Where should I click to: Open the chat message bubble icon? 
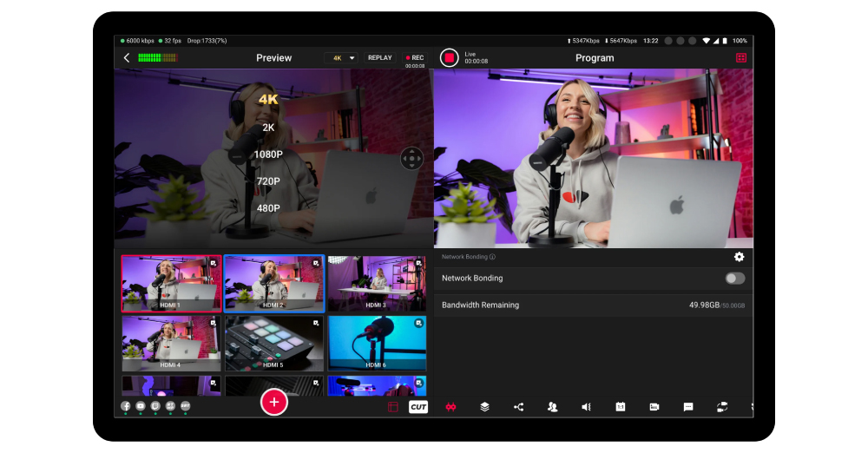688,407
